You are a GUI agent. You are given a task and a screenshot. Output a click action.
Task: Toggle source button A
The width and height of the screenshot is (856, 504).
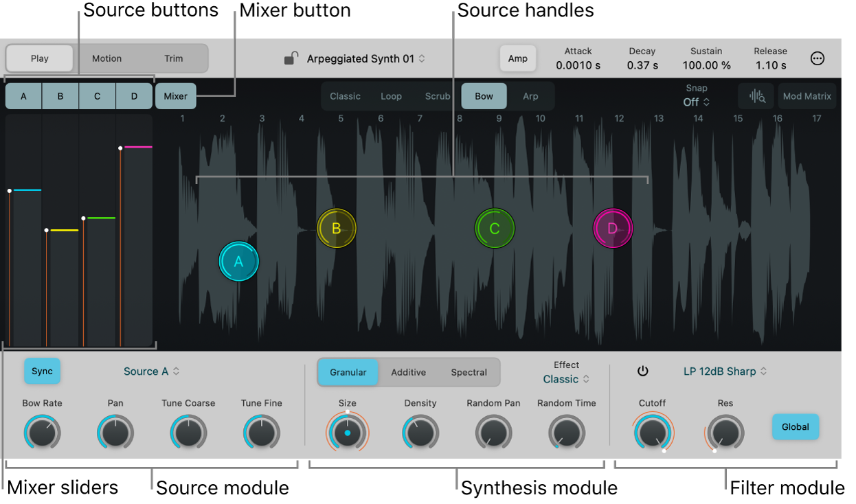tap(23, 96)
